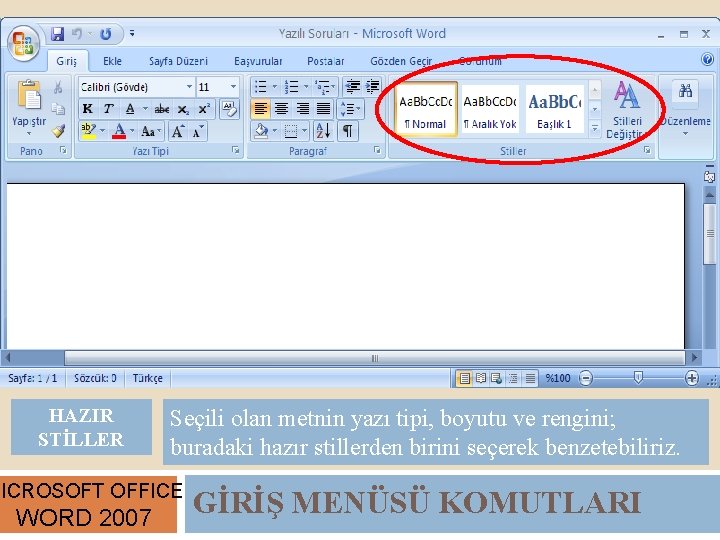Show paragraph marks with pilcrow button
The height and width of the screenshot is (540, 720).
pyautogui.click(x=348, y=131)
